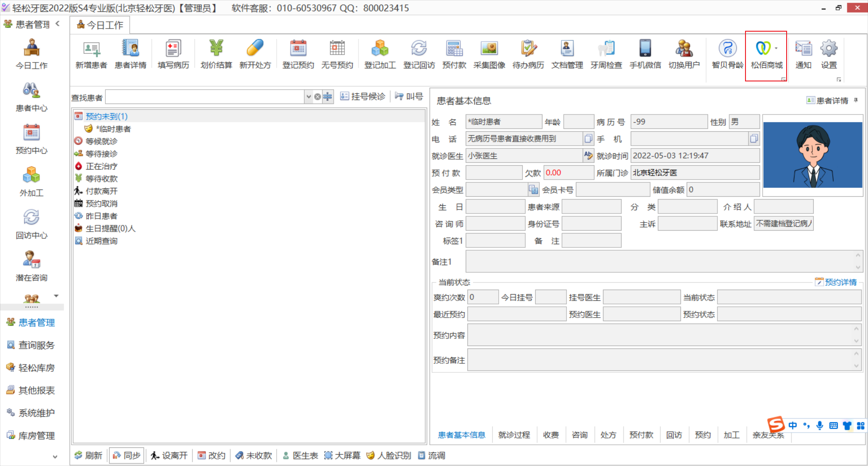This screenshot has width=868, height=466.
Task: Click the 人脸识别 button
Action: pyautogui.click(x=388, y=456)
